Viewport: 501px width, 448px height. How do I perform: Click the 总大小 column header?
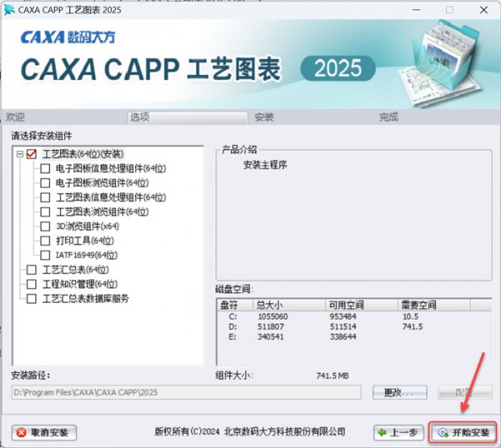coord(289,305)
